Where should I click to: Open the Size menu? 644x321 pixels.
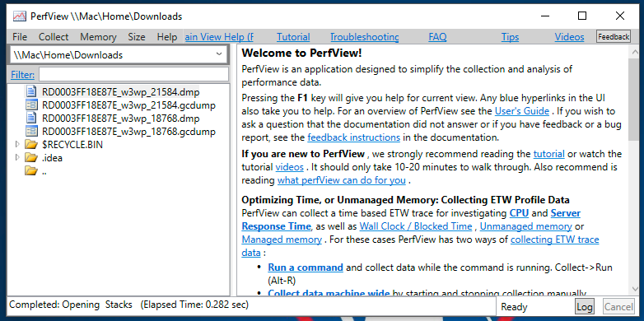137,37
